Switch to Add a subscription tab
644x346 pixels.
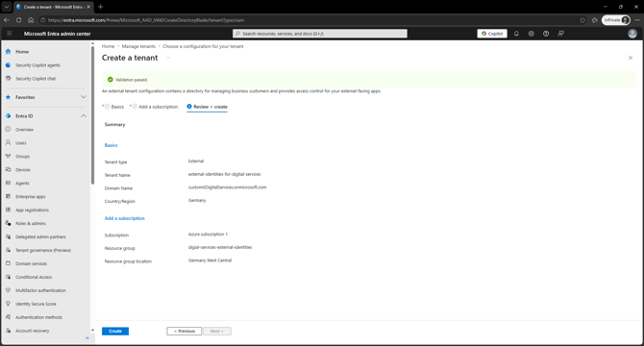pos(155,107)
